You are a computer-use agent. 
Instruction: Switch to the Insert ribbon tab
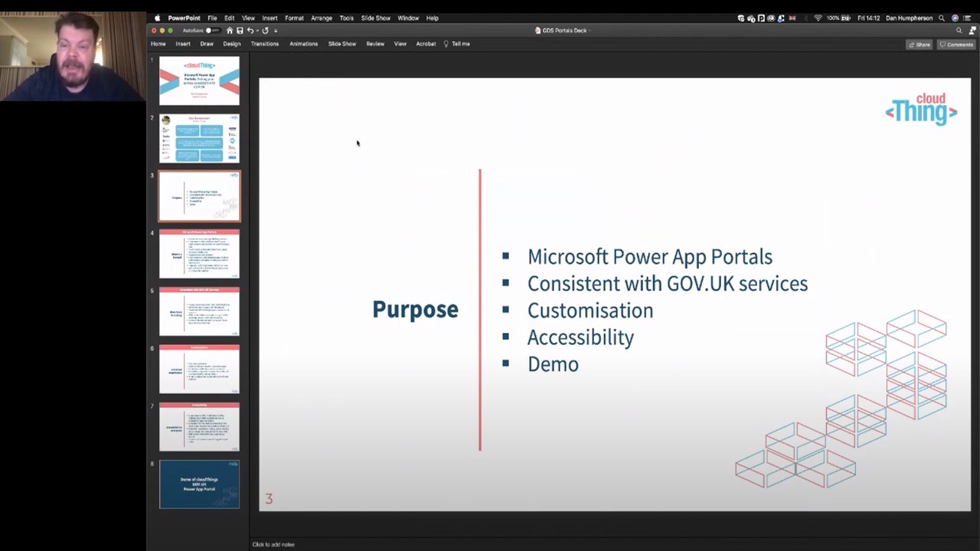[x=182, y=44]
